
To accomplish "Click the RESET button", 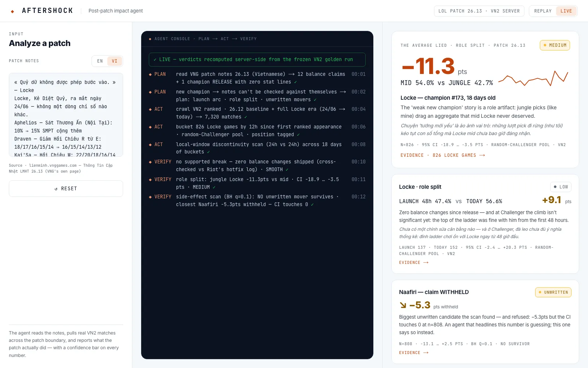I will tap(66, 188).
